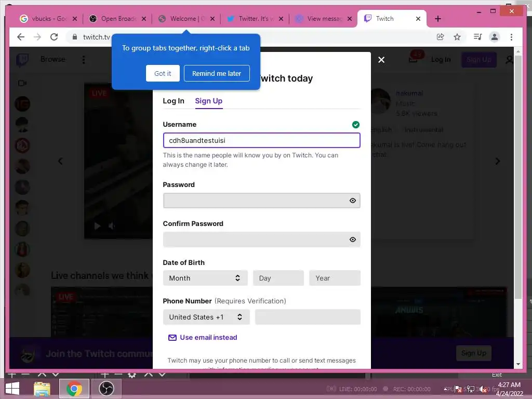This screenshot has width=532, height=399.
Task: Click the share page icon in address bar
Action: [x=440, y=37]
